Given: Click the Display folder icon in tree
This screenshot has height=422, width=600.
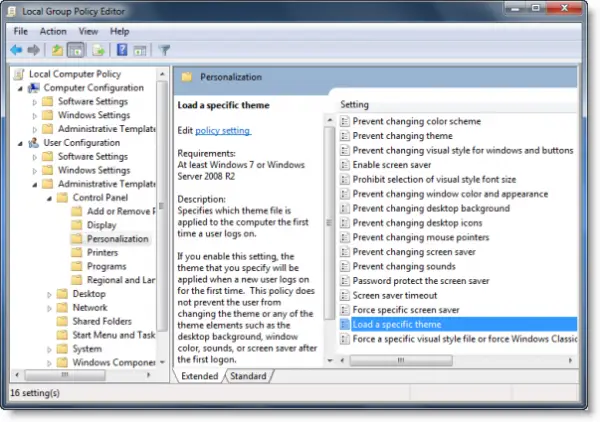Looking at the screenshot, I should (x=77, y=225).
